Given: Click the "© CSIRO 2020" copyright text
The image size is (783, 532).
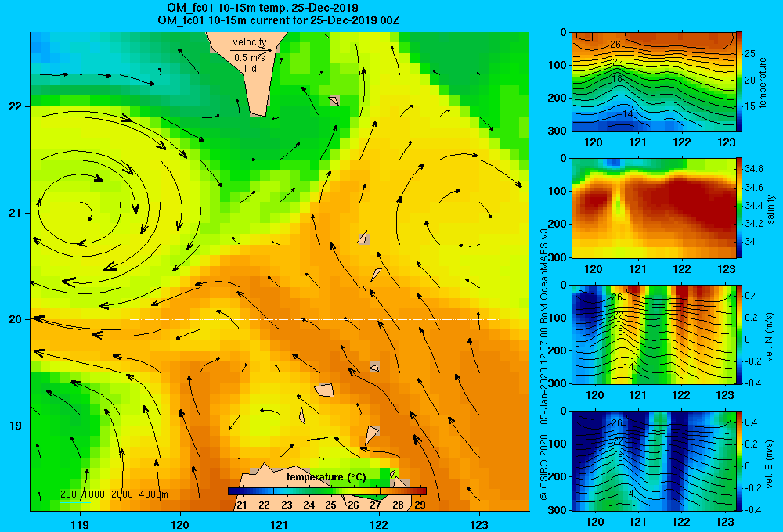Looking at the screenshot, I should (x=544, y=467).
